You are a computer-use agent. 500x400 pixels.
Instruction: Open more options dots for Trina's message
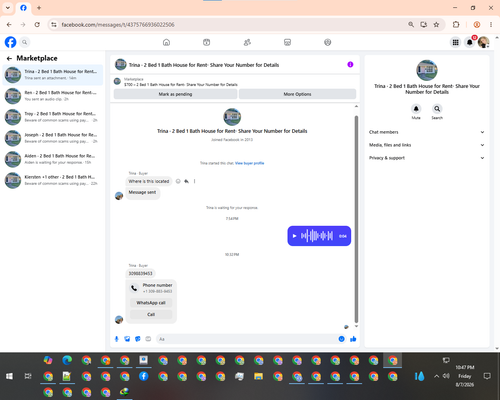coord(194,181)
